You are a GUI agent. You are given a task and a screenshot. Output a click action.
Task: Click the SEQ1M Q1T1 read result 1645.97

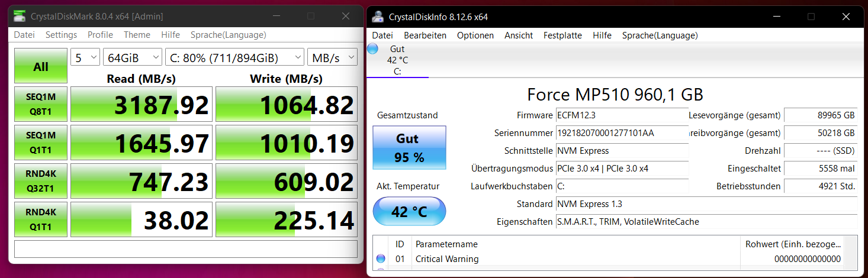(141, 143)
